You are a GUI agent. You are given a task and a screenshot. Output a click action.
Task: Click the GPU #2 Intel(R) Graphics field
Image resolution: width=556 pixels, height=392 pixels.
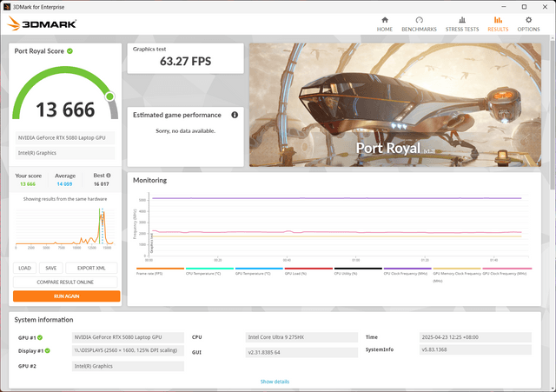click(128, 366)
